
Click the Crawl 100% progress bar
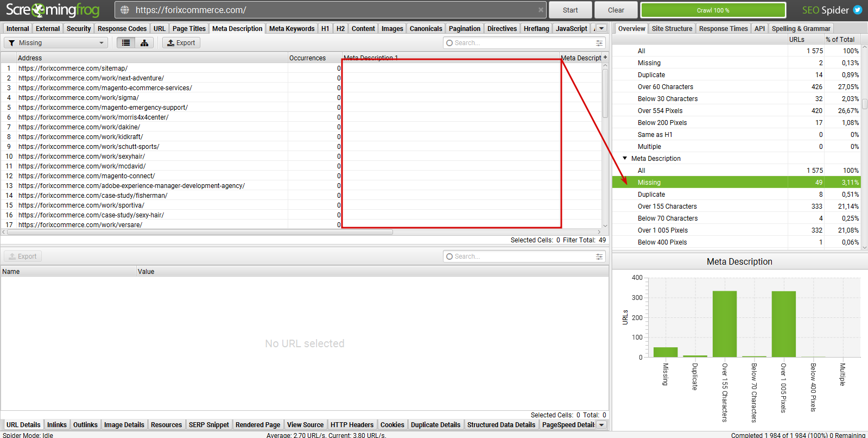pyautogui.click(x=713, y=10)
